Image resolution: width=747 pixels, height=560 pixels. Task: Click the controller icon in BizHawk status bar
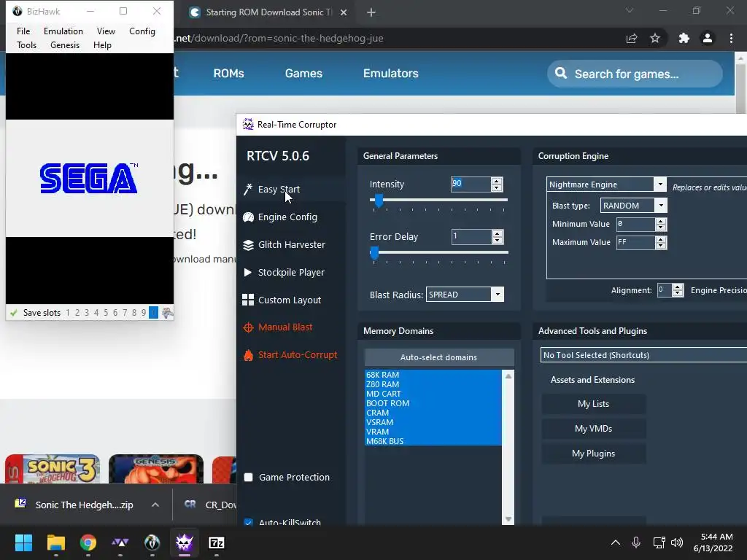tap(167, 312)
